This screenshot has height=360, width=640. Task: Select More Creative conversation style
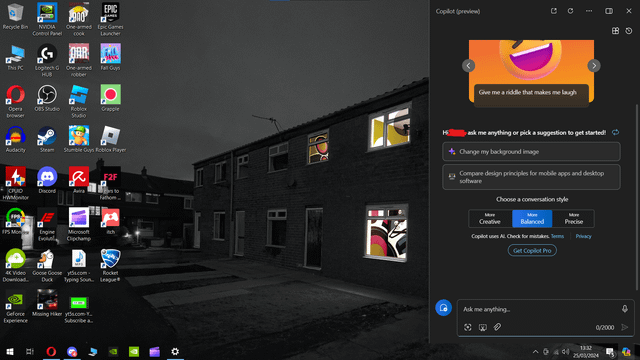(x=490, y=219)
